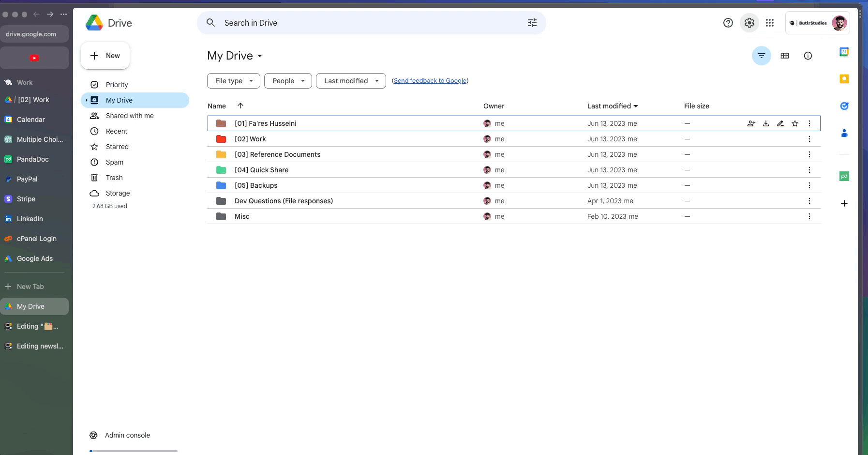Switch to grid layout view
The width and height of the screenshot is (868, 455).
[x=784, y=56]
